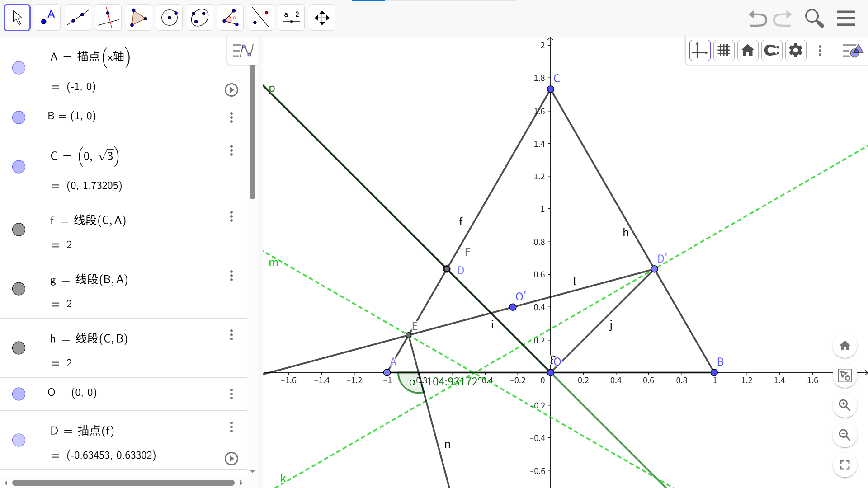Open more options for segment h row
Viewport: 868px width, 488px height.
[231, 335]
